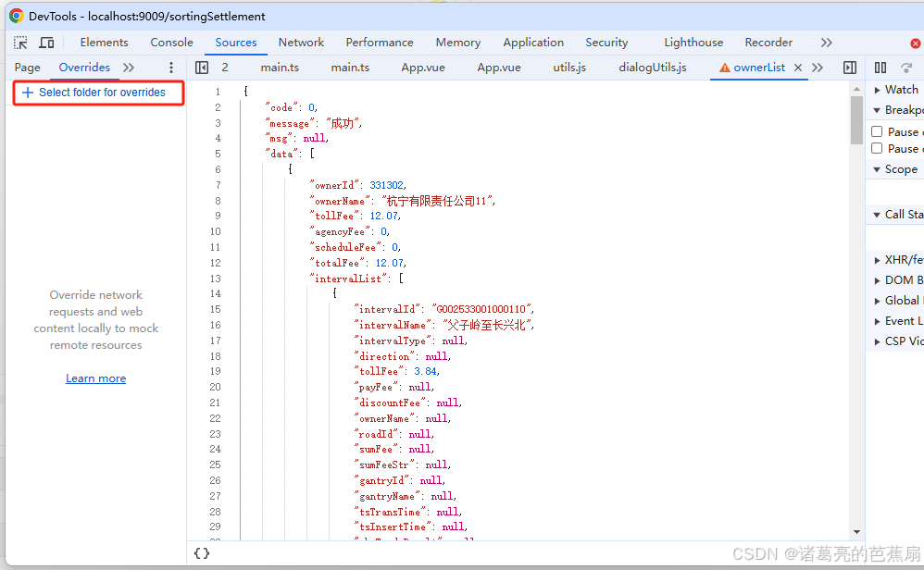Open the dialogUtils.js file tab
924x570 pixels.
[653, 68]
